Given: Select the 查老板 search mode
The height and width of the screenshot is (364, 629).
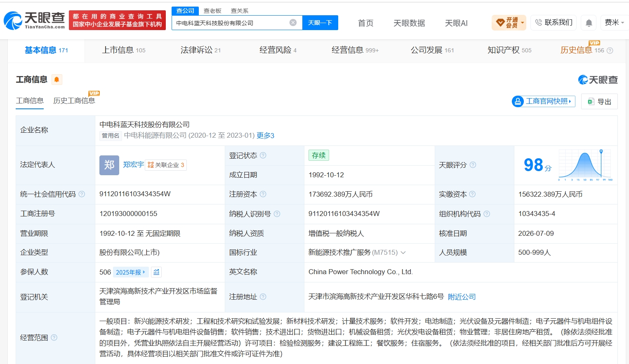Looking at the screenshot, I should click(x=212, y=11).
